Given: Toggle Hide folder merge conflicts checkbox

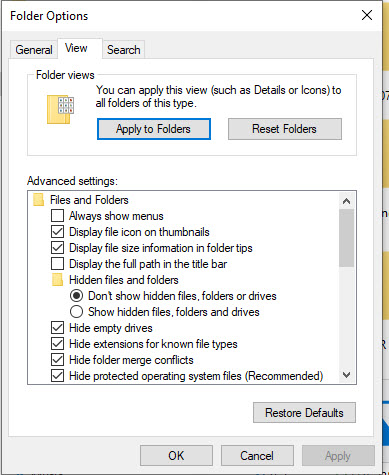Looking at the screenshot, I should pos(57,360).
